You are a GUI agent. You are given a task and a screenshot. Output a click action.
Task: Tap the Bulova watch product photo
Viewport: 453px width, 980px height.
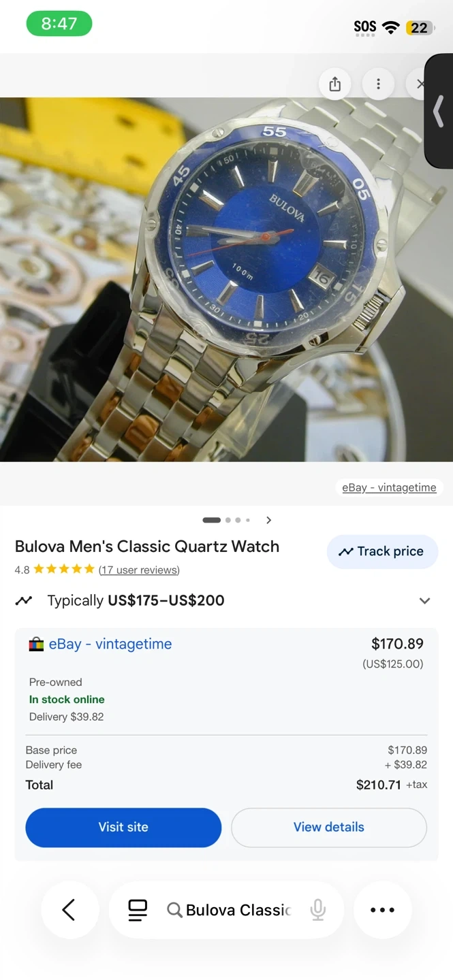(x=226, y=279)
